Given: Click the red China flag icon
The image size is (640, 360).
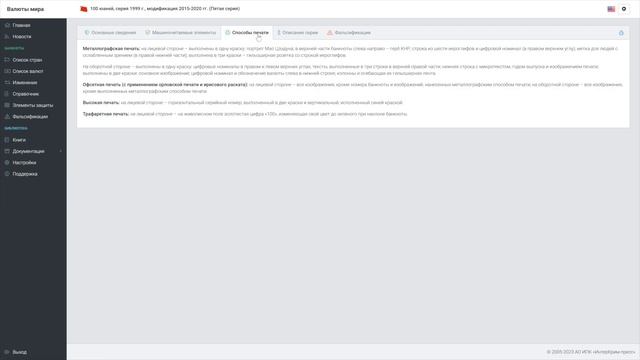Looking at the screenshot, I should point(84,9).
